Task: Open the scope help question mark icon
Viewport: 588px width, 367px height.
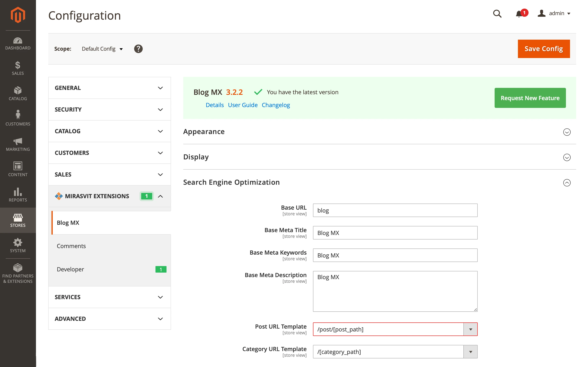Action: point(138,49)
